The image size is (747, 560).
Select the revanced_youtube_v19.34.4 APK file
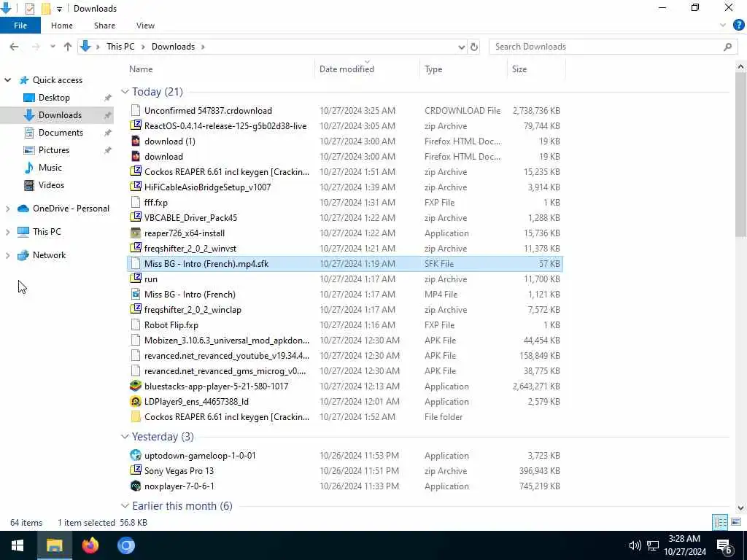tap(345, 355)
